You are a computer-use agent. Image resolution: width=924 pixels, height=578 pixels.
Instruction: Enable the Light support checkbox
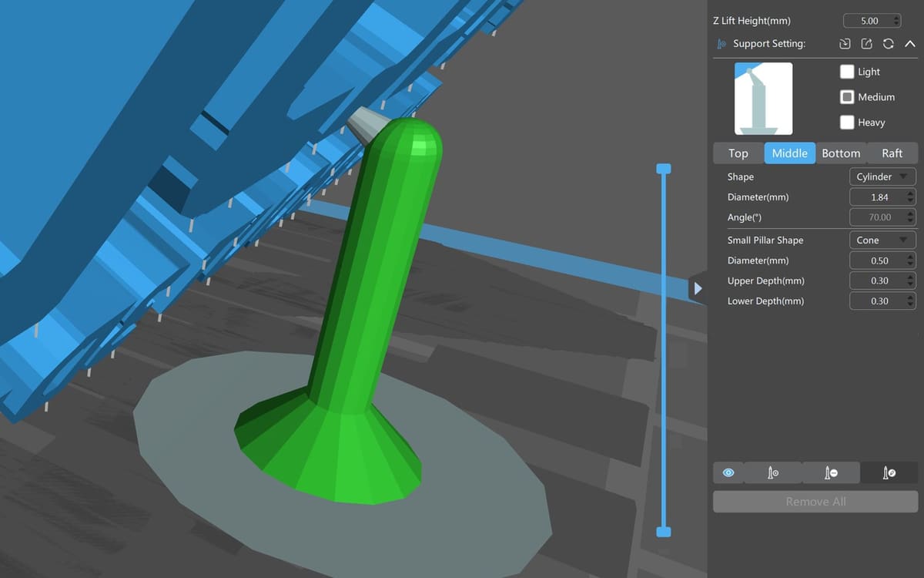pos(847,72)
